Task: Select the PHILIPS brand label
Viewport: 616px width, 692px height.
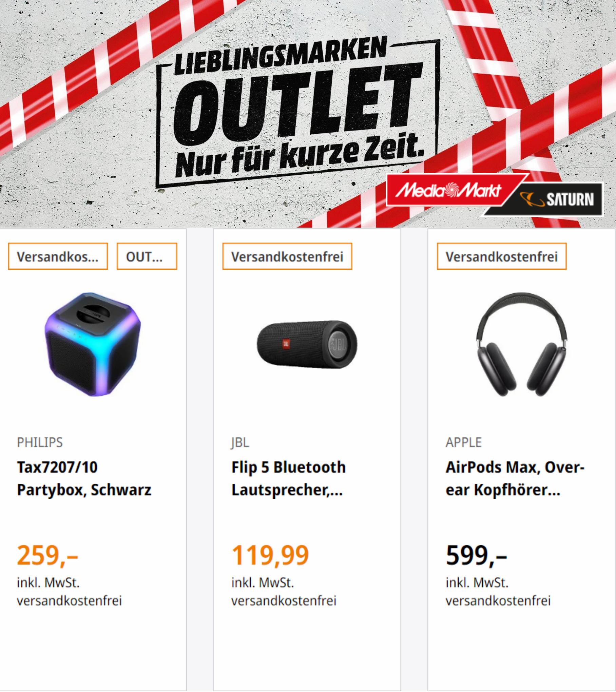Action: click(x=40, y=442)
